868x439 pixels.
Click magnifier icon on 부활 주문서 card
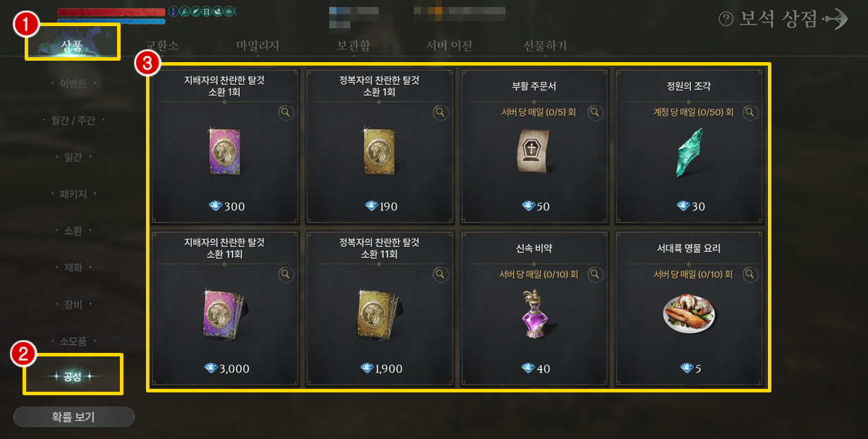click(595, 112)
